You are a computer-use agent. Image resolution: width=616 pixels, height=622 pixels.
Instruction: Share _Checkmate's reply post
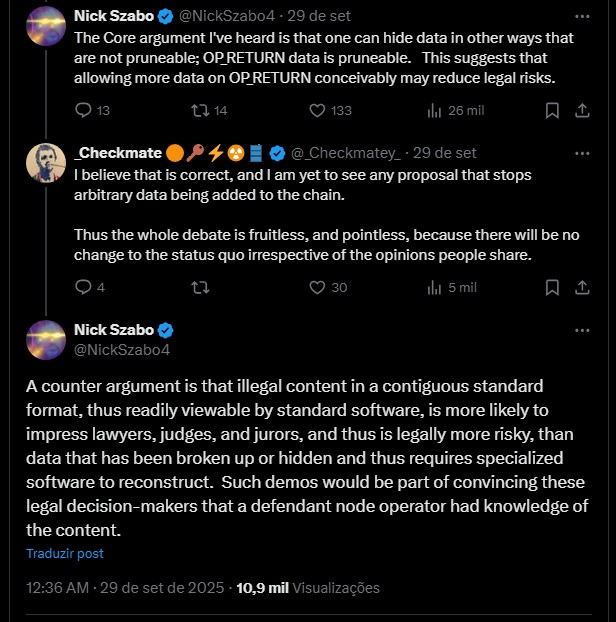point(583,287)
